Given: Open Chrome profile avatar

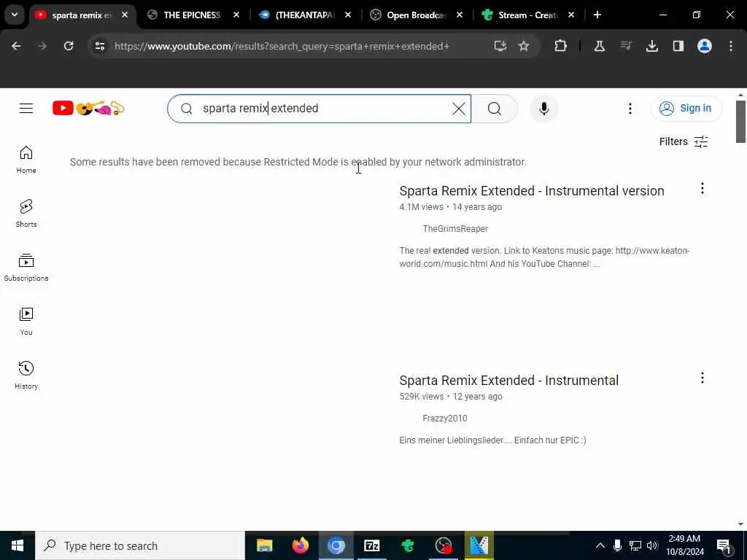Looking at the screenshot, I should (x=704, y=46).
